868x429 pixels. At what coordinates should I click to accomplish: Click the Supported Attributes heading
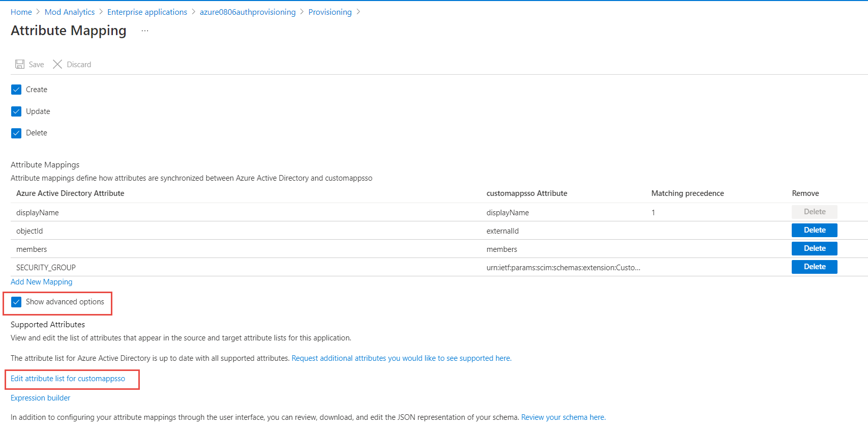[x=48, y=325]
